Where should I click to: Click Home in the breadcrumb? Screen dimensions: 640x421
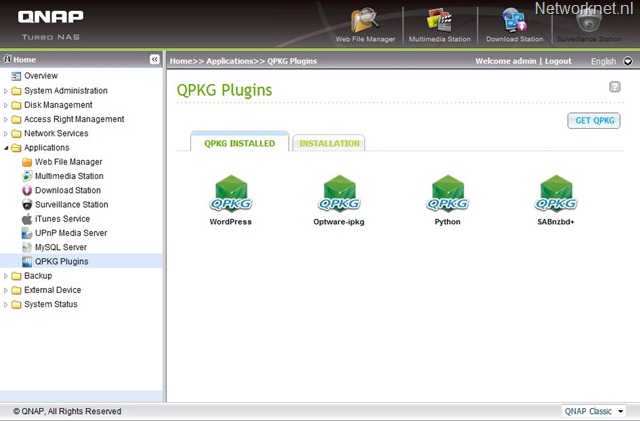pyautogui.click(x=181, y=61)
